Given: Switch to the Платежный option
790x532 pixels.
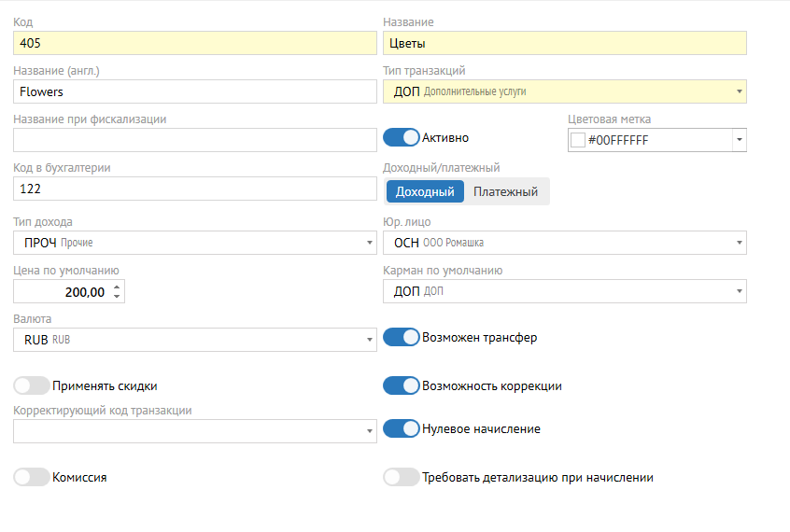Looking at the screenshot, I should 505,191.
